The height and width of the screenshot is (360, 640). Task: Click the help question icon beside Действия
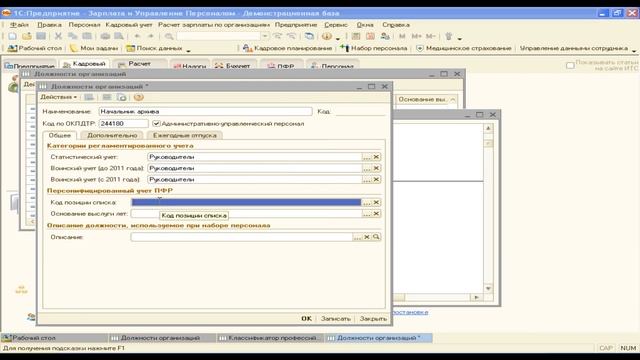(138, 97)
